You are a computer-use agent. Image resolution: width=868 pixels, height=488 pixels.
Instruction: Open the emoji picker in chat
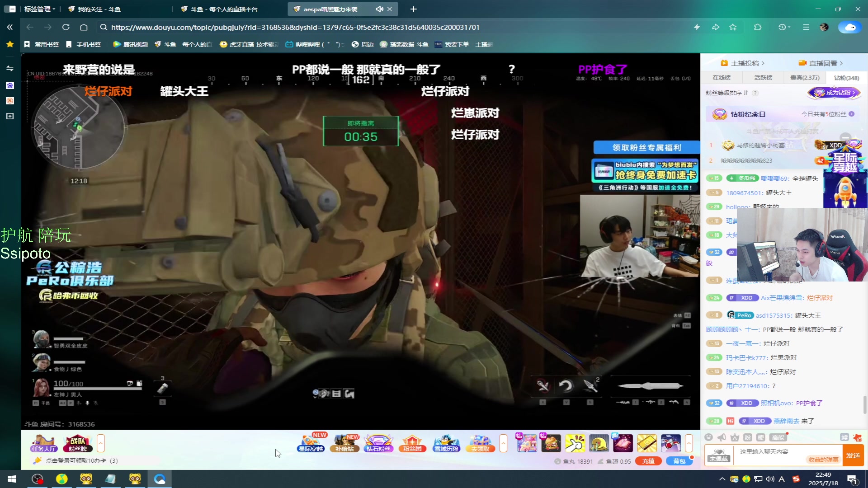pyautogui.click(x=708, y=437)
